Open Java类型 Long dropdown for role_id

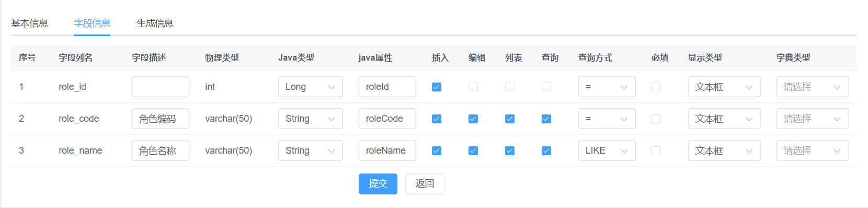311,87
